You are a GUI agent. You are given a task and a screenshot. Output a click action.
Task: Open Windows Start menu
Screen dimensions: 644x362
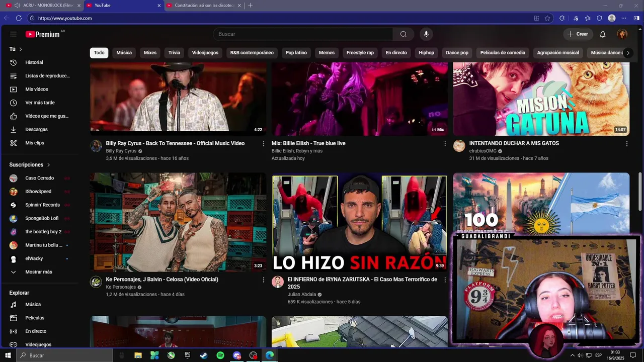(8, 355)
